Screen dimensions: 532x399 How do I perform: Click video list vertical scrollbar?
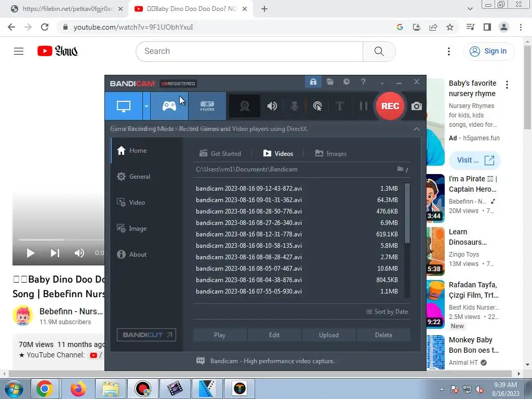point(407,213)
